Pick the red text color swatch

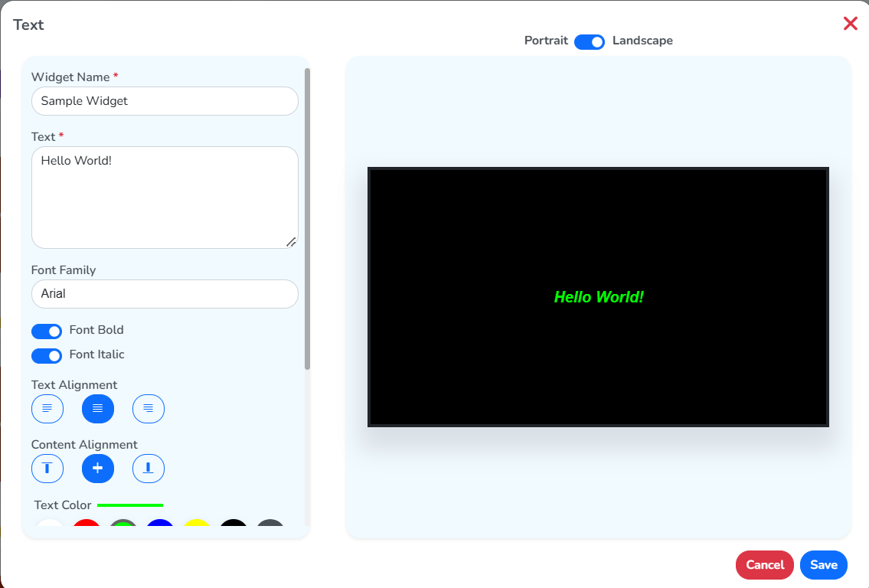(x=87, y=523)
